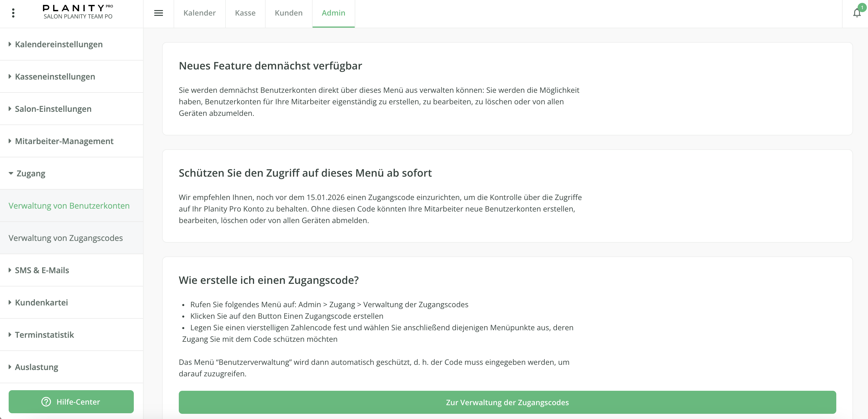Select Verwaltung von Zugangscodes
This screenshot has width=868, height=419.
click(66, 238)
